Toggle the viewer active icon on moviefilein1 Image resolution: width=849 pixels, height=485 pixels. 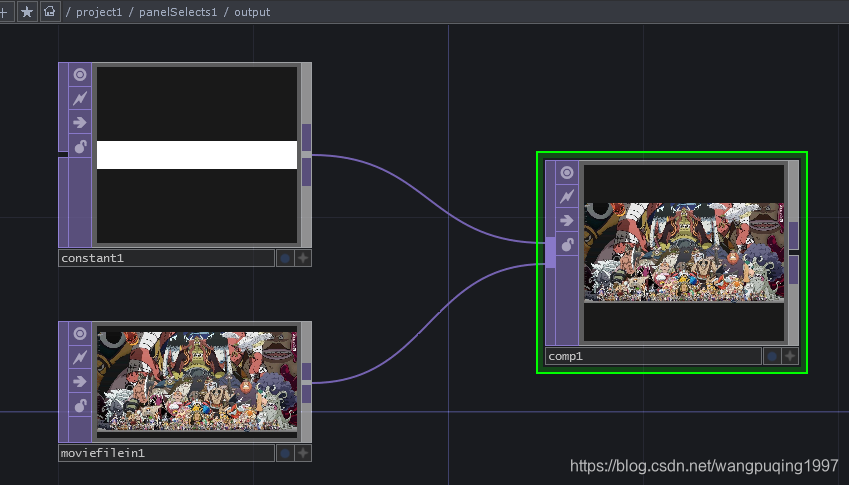pyautogui.click(x=80, y=333)
